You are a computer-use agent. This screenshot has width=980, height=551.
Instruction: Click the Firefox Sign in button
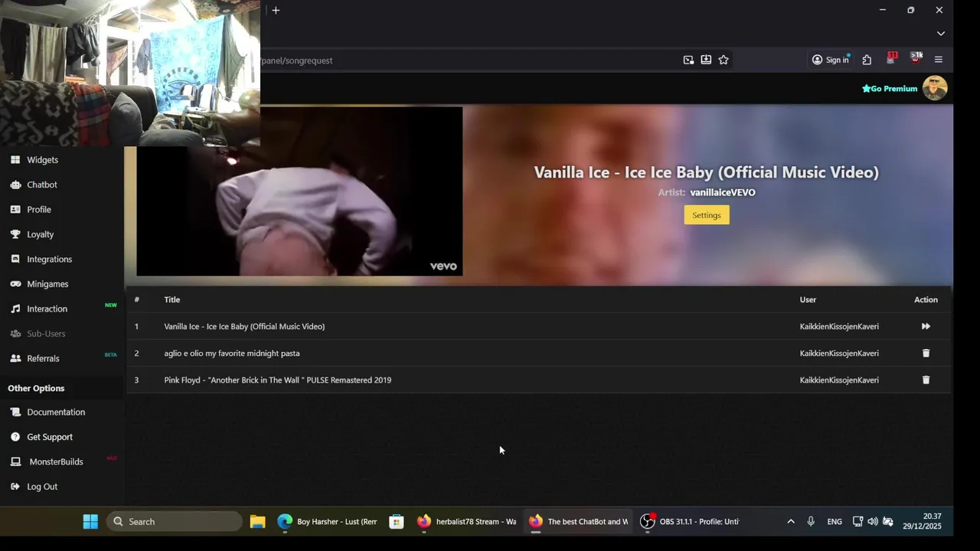click(x=831, y=60)
